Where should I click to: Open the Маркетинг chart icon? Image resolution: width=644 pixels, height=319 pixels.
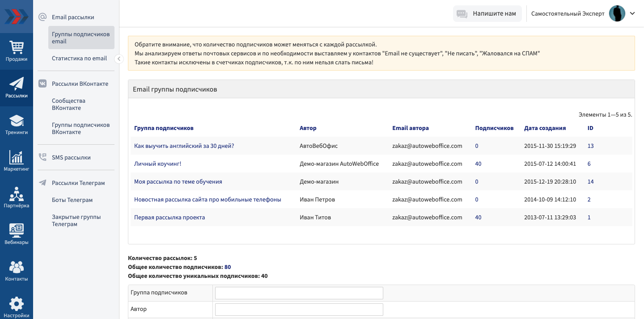[17, 157]
